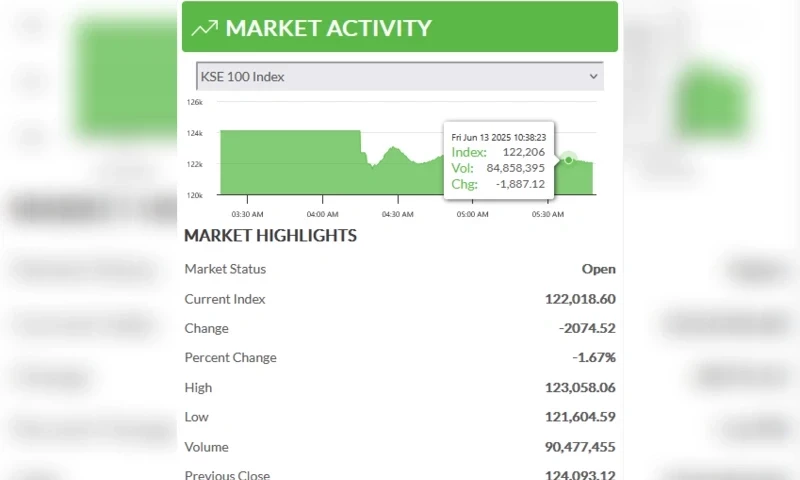Click the trending-up arrow icon in header
This screenshot has width=800, height=480.
tap(204, 28)
